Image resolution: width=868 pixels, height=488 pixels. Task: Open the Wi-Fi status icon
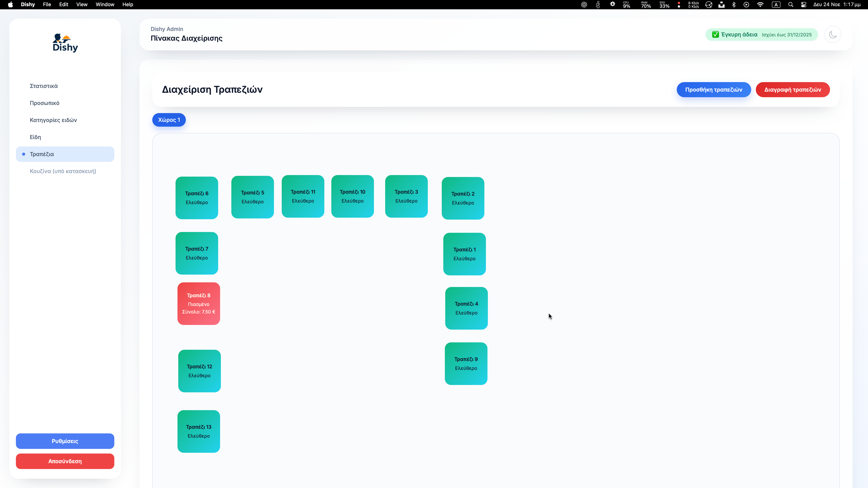pyautogui.click(x=760, y=4)
